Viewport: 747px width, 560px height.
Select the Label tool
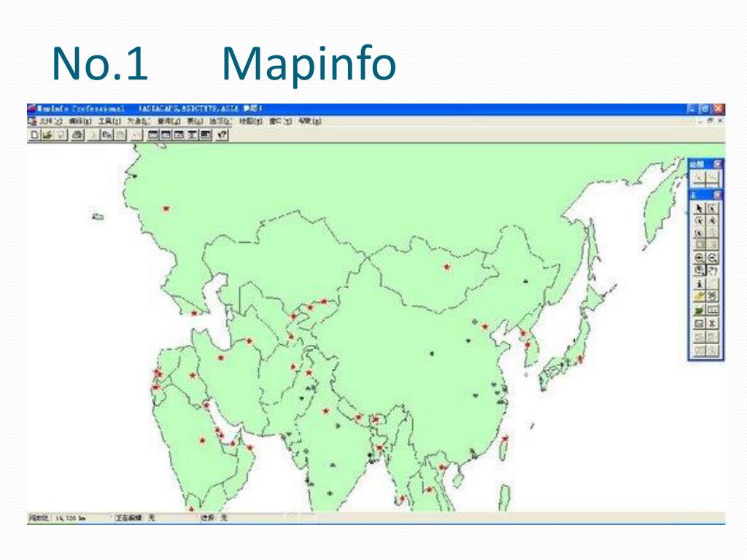[x=699, y=296]
